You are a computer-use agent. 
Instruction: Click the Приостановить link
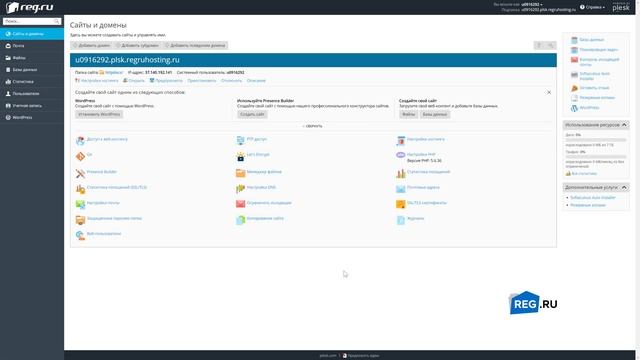pyautogui.click(x=202, y=80)
